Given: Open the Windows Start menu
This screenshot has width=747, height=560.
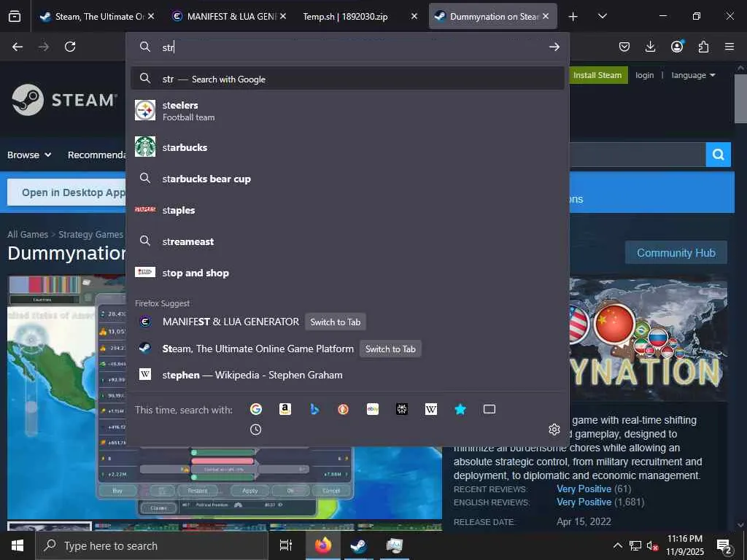Looking at the screenshot, I should [x=18, y=545].
